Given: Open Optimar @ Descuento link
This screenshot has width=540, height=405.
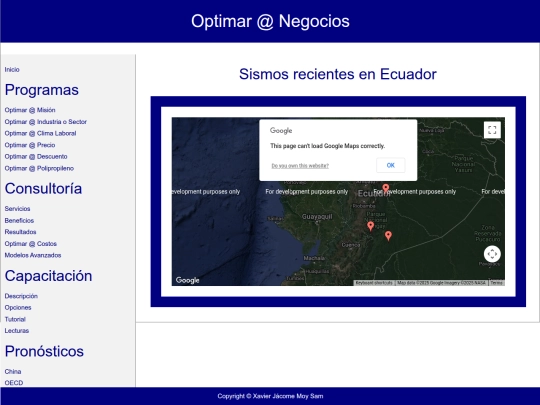Looking at the screenshot, I should pos(36,157).
